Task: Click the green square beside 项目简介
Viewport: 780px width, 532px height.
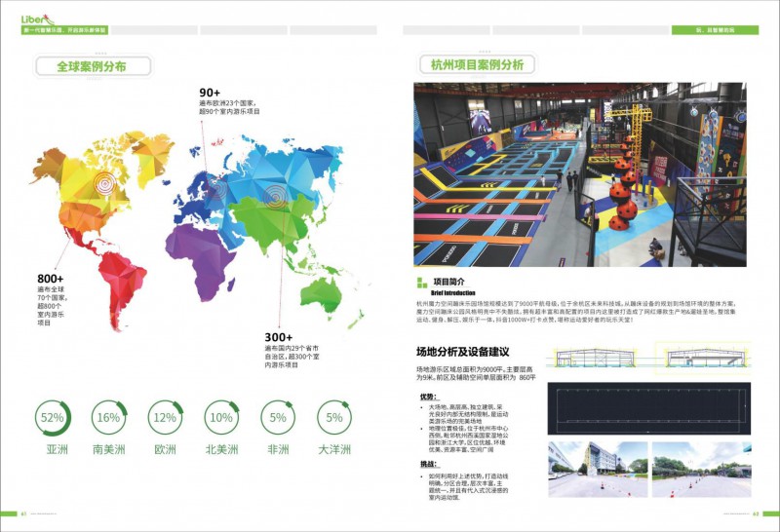Action: pos(422,284)
